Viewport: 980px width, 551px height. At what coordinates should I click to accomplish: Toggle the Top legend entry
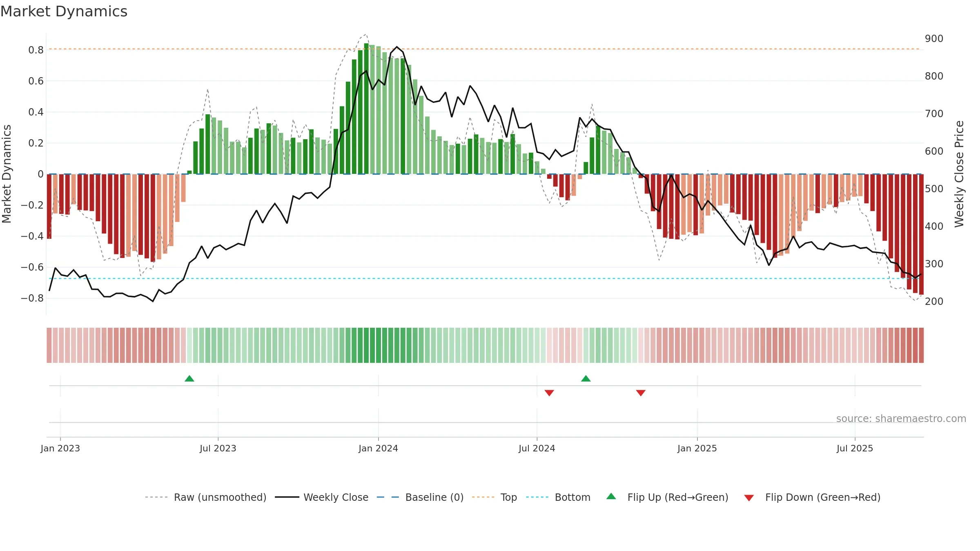(494, 497)
